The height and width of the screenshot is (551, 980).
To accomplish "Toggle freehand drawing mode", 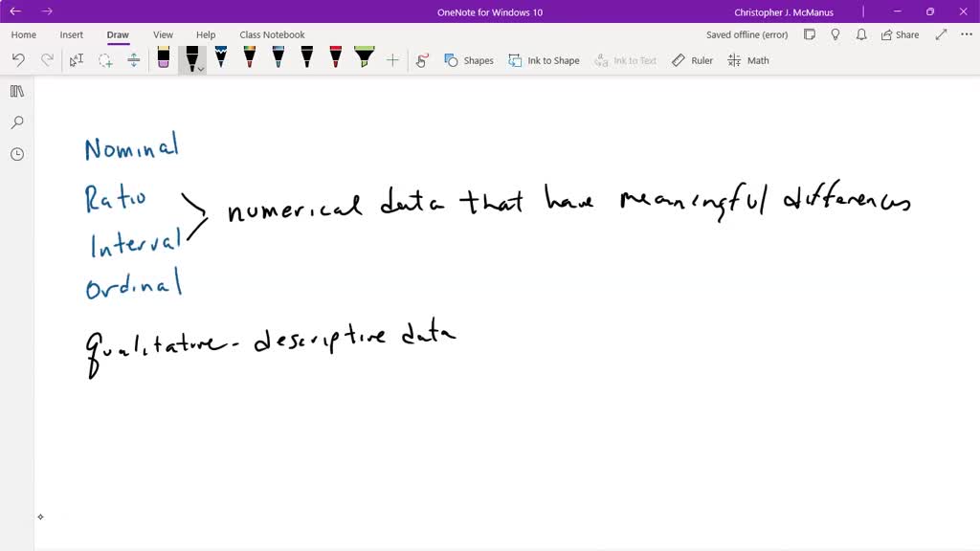I will click(x=422, y=59).
